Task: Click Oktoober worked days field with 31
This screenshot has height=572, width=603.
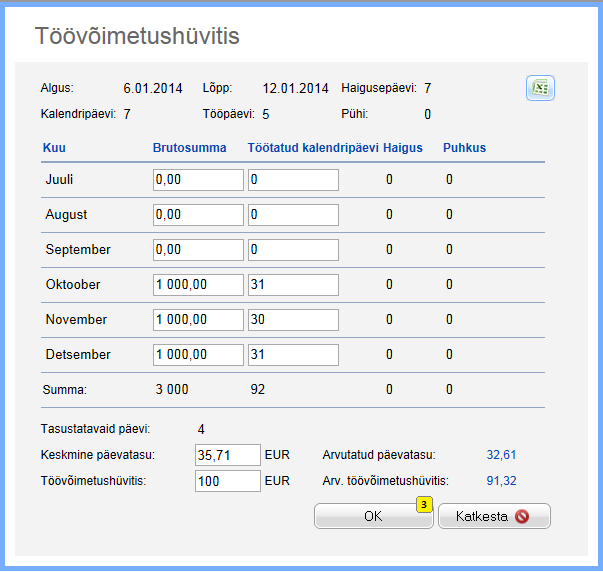Action: pyautogui.click(x=293, y=285)
